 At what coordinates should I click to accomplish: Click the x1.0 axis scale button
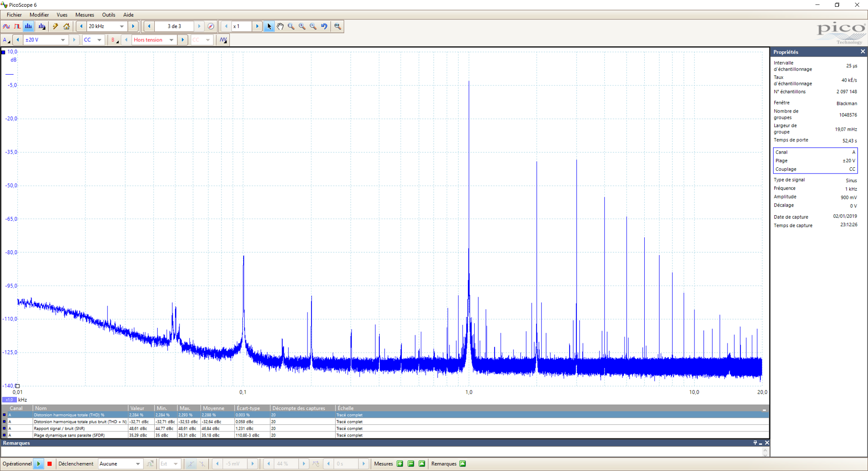pyautogui.click(x=9, y=400)
